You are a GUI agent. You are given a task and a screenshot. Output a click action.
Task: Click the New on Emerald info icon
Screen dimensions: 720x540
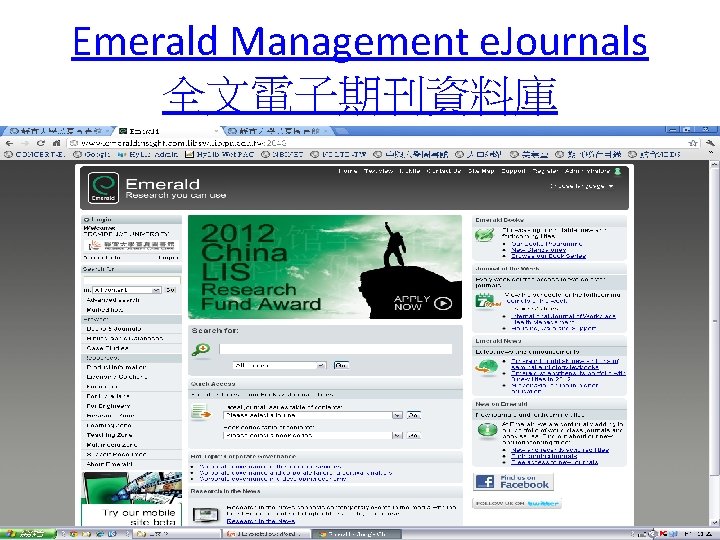[x=487, y=430]
